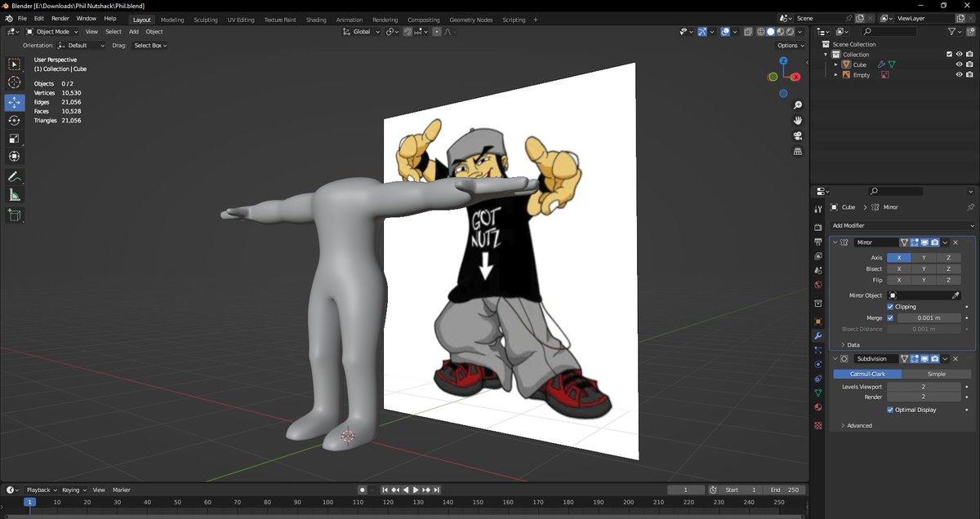Open the Add Modifier dropdown
The height and width of the screenshot is (519, 980).
tap(902, 225)
